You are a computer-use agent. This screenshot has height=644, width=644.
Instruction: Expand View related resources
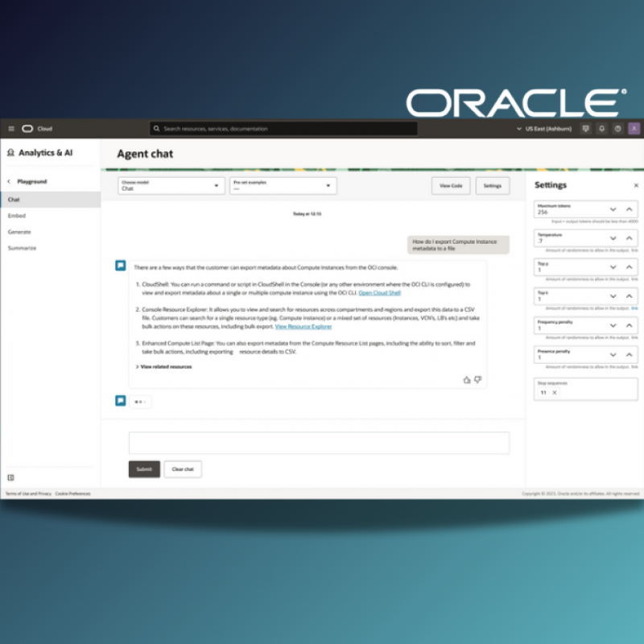point(164,366)
